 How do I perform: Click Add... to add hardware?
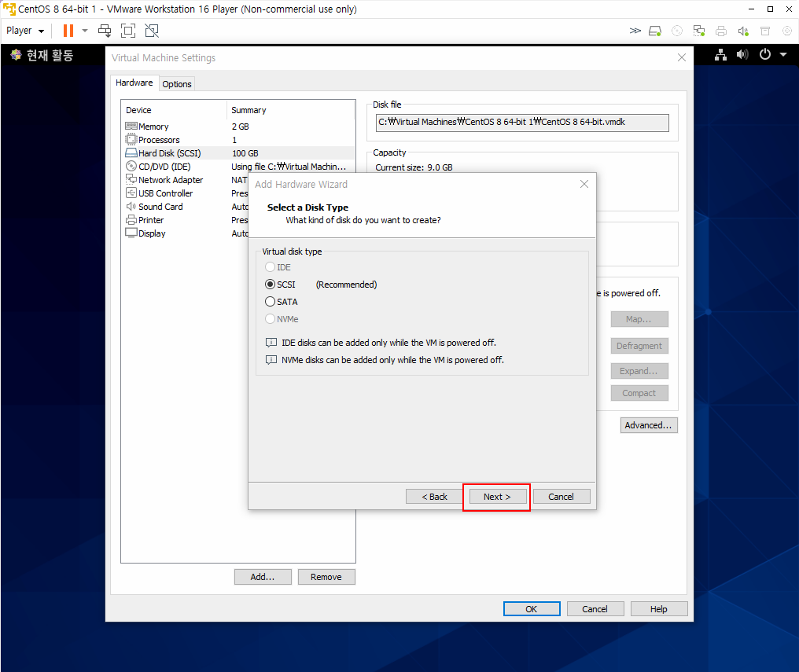tap(263, 577)
